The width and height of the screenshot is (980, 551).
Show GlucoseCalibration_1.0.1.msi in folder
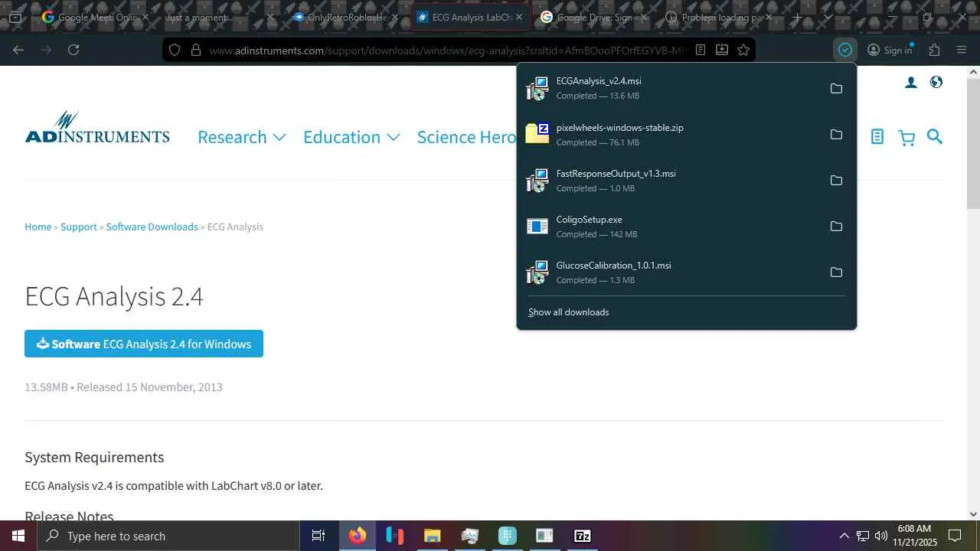coord(836,272)
